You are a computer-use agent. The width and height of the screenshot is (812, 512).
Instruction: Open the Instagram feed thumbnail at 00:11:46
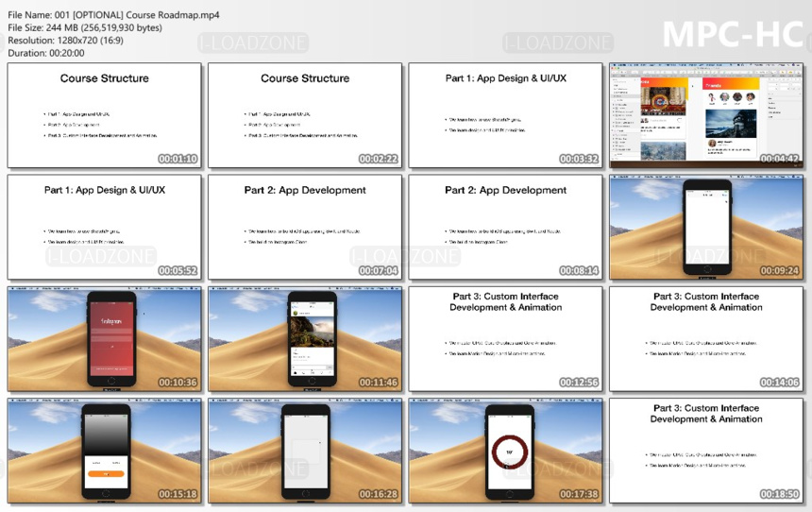[305, 339]
